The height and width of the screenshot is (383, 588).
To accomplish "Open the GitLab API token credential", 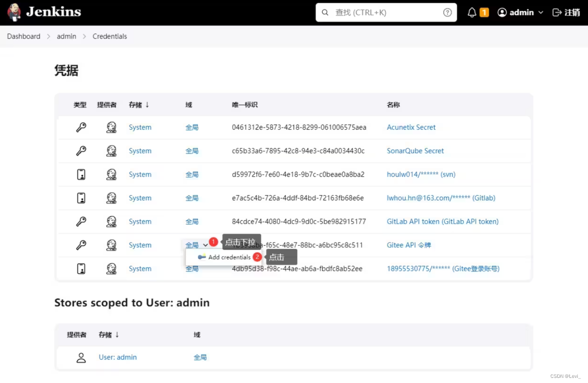I will [442, 221].
